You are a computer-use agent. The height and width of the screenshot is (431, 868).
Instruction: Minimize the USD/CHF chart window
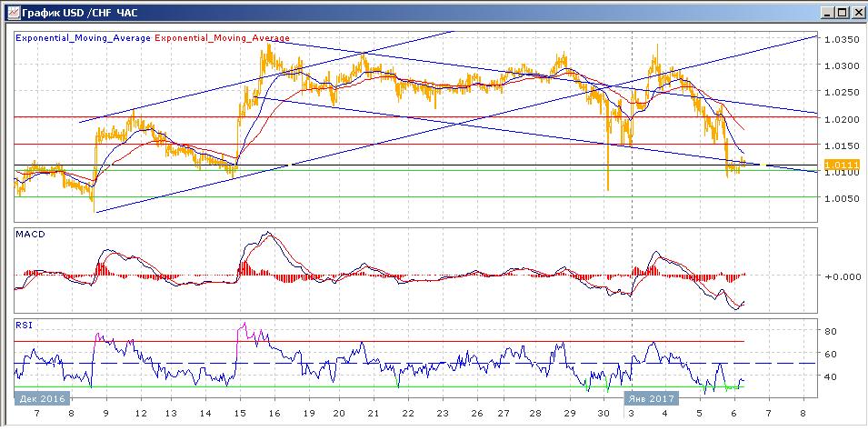click(x=829, y=12)
